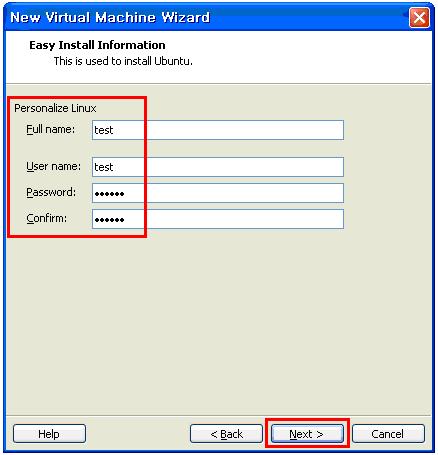The image size is (438, 455).
Task: Click the 'Full name:' label
Action: (x=51, y=129)
